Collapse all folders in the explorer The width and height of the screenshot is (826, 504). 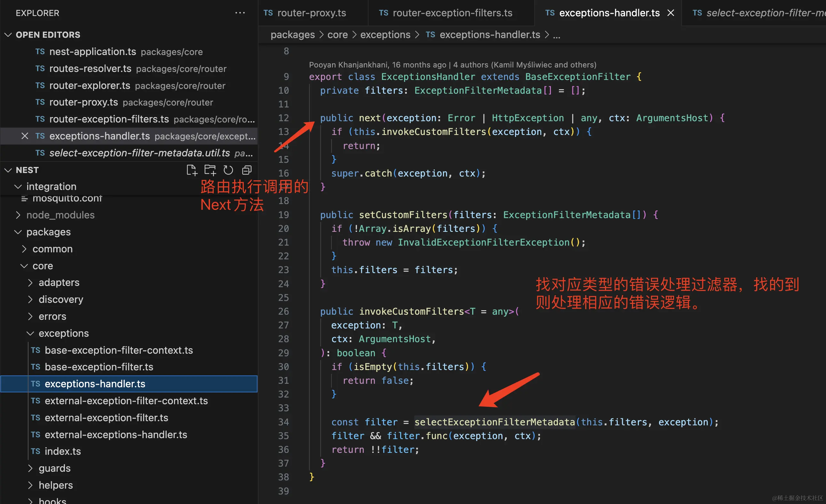tap(247, 170)
